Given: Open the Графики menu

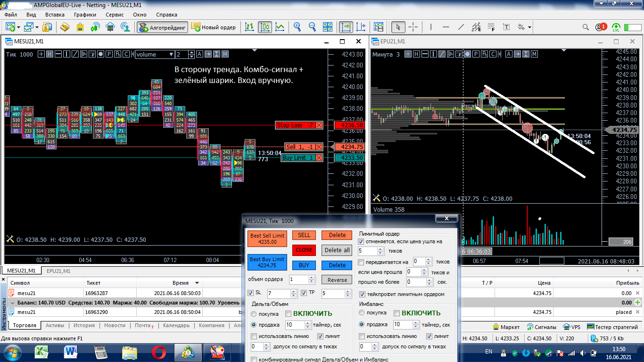Looking at the screenshot, I should pyautogui.click(x=85, y=15).
